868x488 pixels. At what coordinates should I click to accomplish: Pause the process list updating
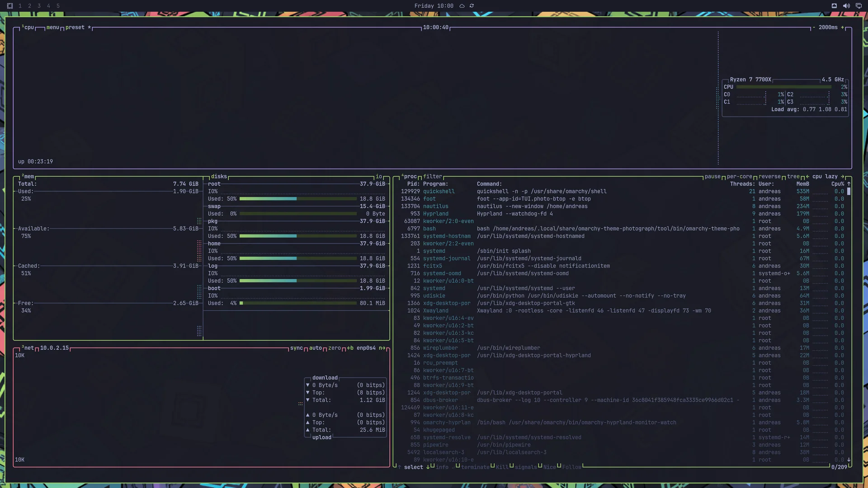tap(712, 177)
